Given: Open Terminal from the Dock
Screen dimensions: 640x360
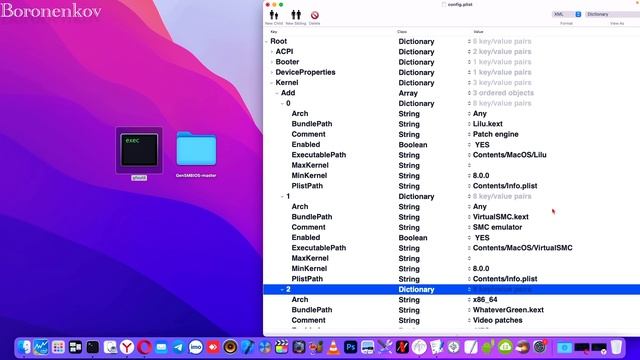Looking at the screenshot, I should pos(93,347).
